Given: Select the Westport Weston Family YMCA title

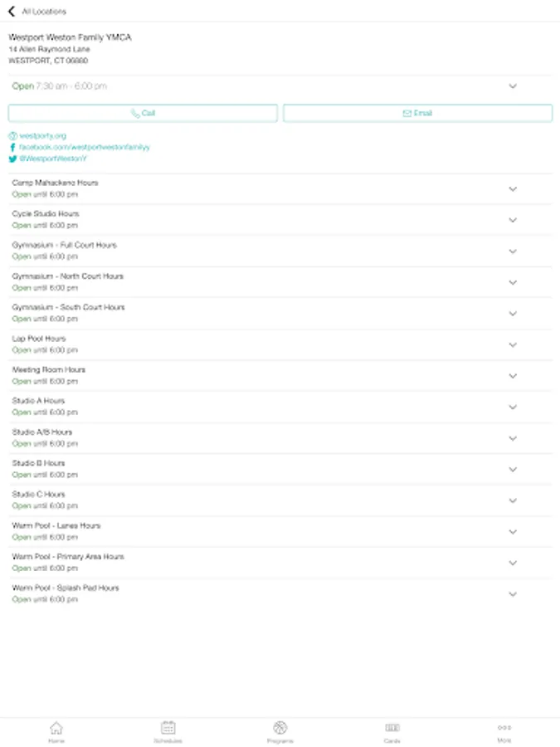Looking at the screenshot, I should point(70,37).
